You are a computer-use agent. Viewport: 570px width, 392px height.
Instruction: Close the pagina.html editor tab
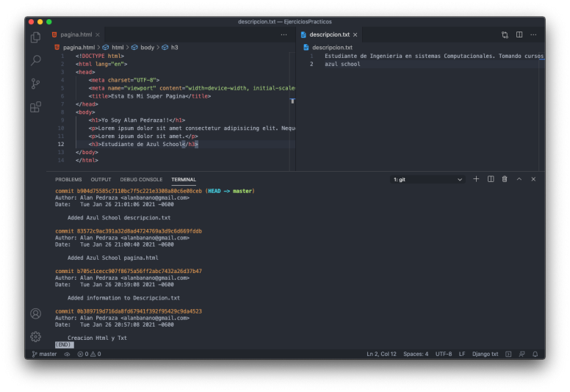[98, 35]
